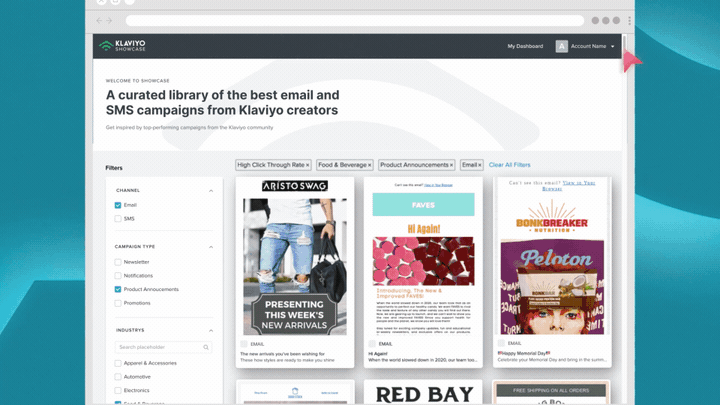Screen dimensions: 720x405
Task: Check the SMS channel checkbox
Action: pos(118,219)
